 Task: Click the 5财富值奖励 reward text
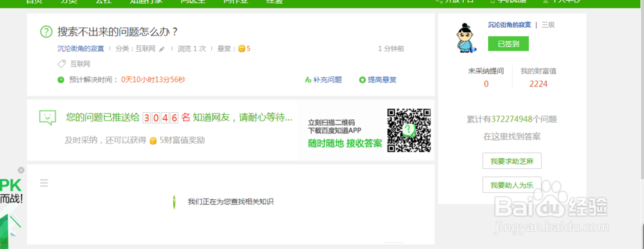click(182, 141)
